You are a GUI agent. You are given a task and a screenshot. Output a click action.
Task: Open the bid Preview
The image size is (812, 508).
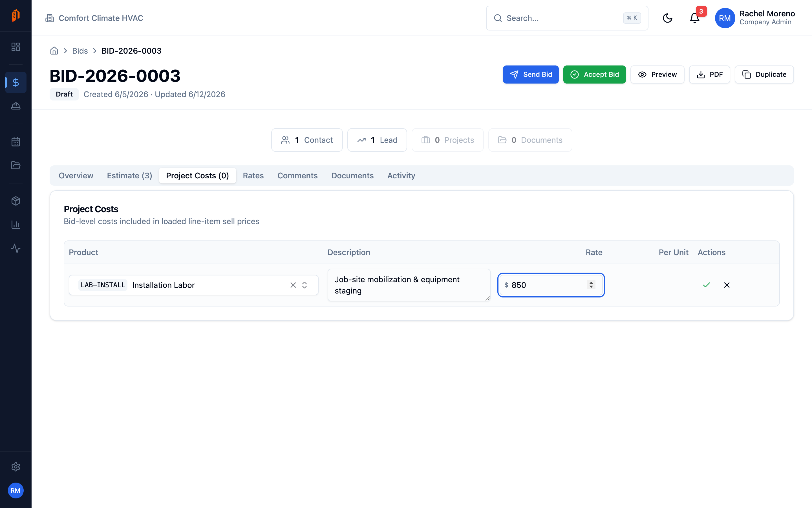[657, 75]
